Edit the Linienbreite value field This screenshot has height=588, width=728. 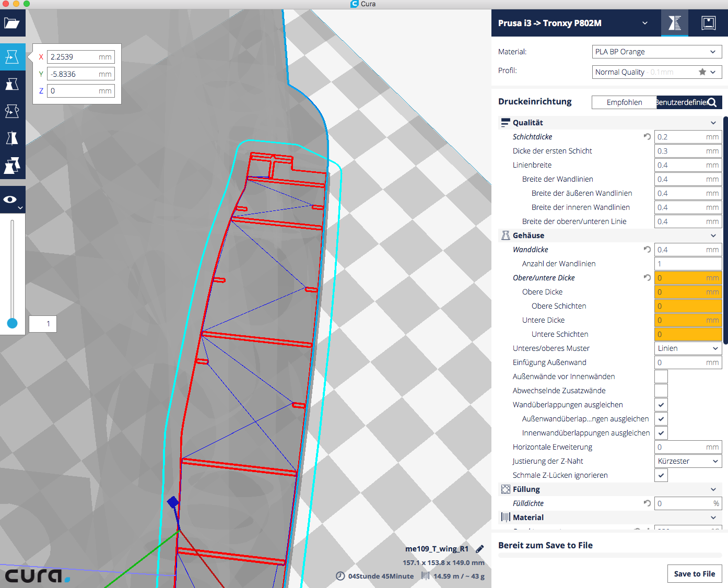(688, 165)
